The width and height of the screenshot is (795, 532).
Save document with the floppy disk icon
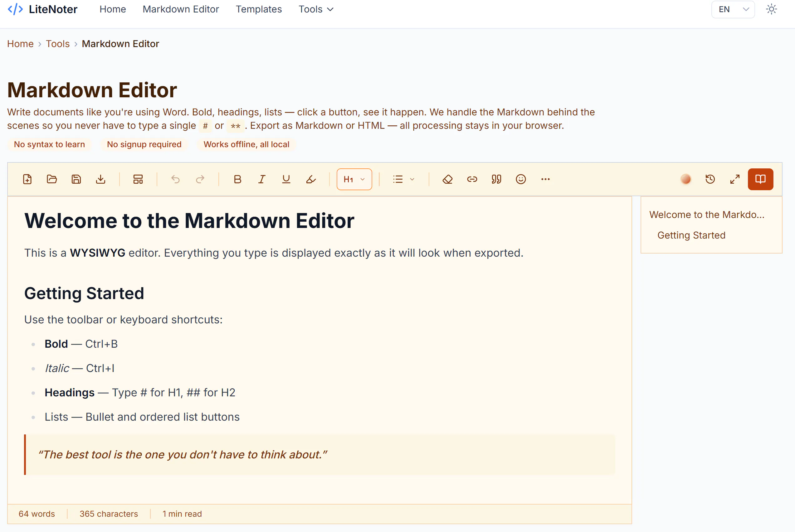(76, 179)
